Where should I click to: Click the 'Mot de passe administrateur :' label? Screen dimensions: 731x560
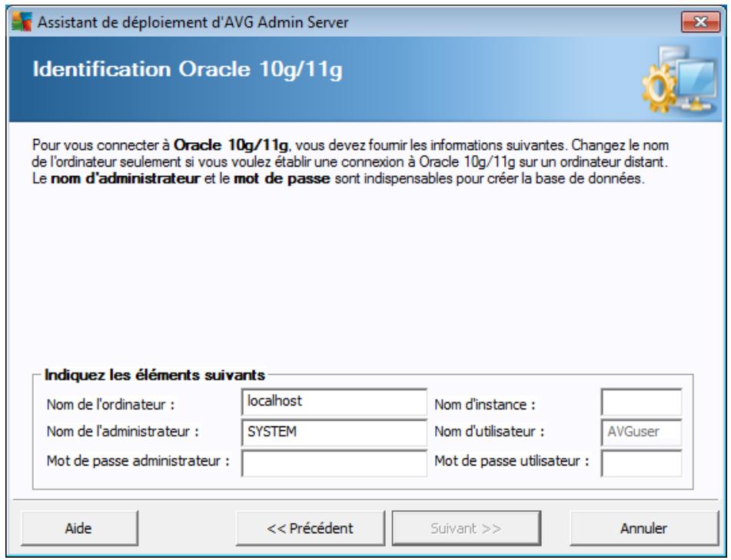coord(138,461)
